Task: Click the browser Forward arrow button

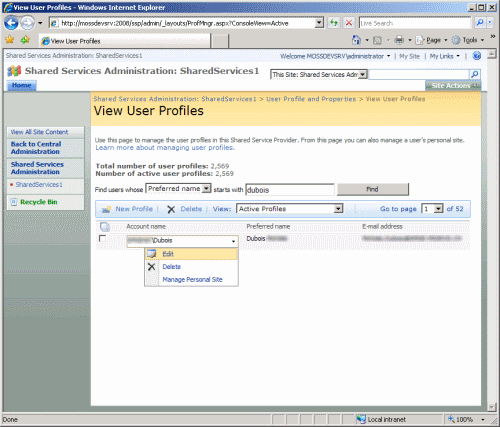Action: point(27,23)
